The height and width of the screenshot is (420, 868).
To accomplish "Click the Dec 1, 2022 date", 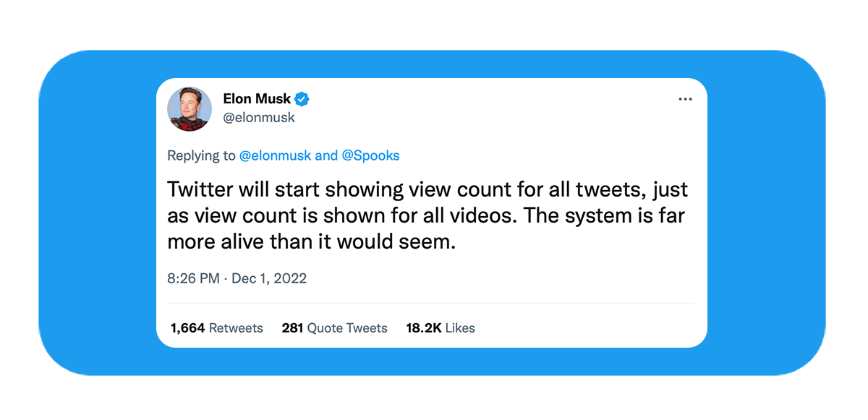I will [x=269, y=278].
